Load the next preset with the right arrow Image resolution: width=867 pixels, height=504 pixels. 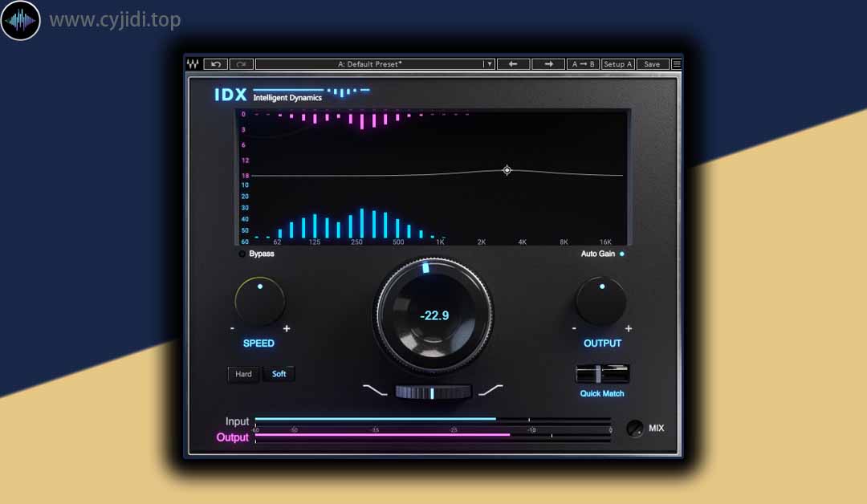(x=548, y=64)
